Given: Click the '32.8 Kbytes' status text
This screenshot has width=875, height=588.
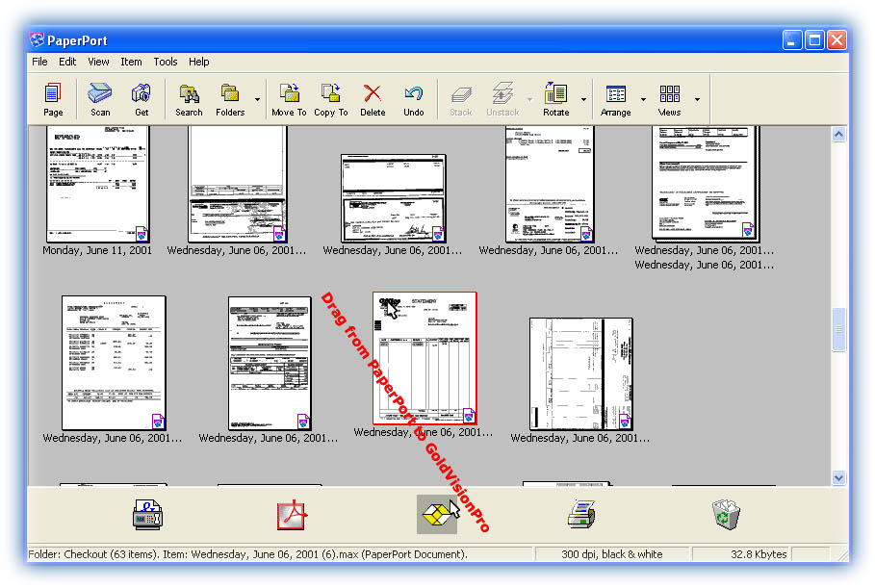Looking at the screenshot, I should [x=759, y=554].
